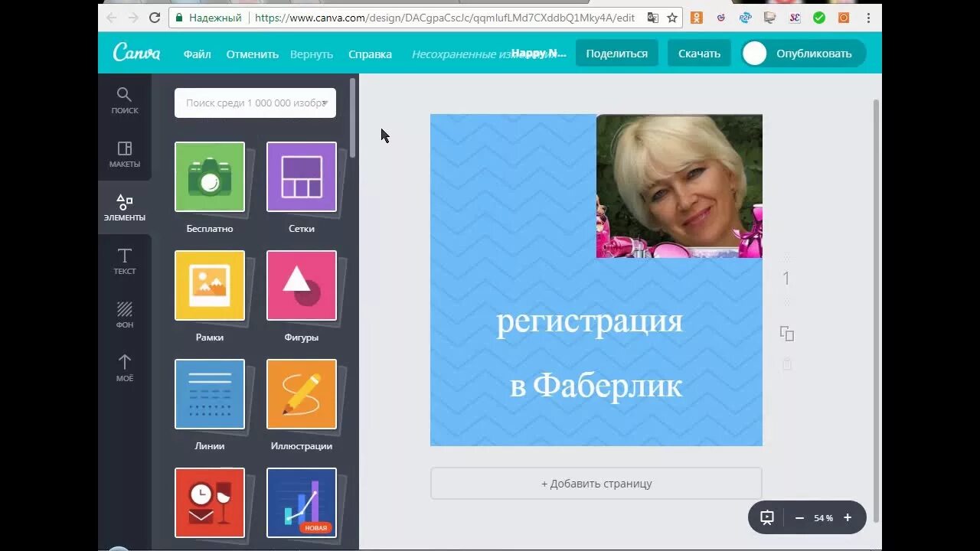Open the Shapes (Фигуры) category

tap(302, 285)
